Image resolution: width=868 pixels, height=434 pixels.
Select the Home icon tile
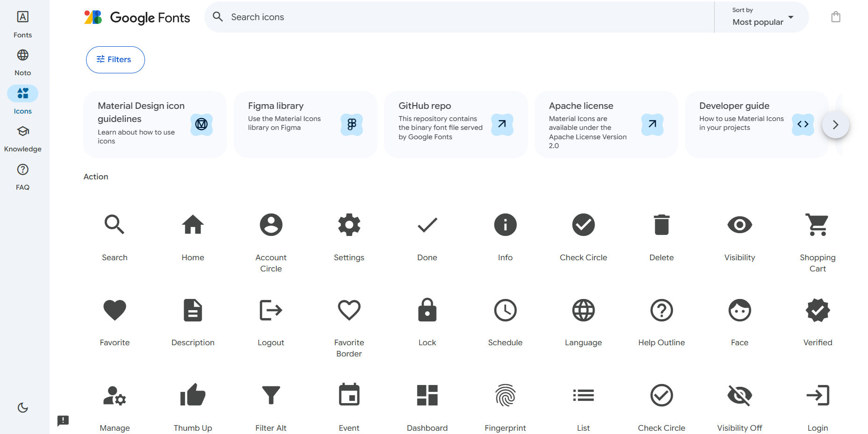[193, 225]
